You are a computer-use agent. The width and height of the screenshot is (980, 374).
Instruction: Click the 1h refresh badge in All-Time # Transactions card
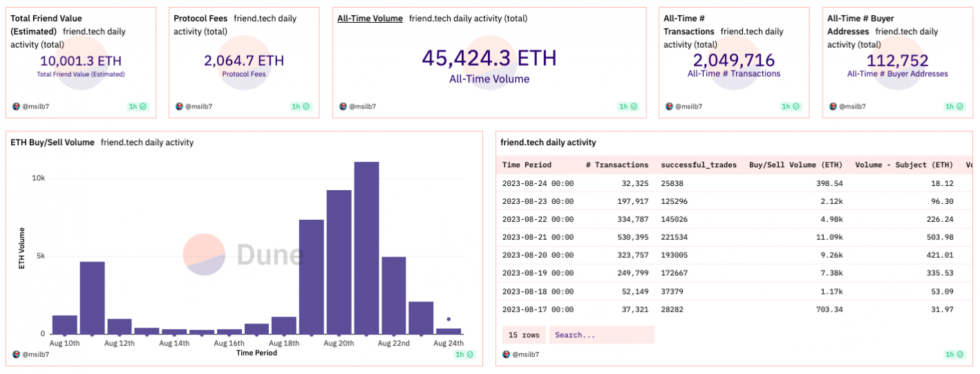[x=791, y=106]
